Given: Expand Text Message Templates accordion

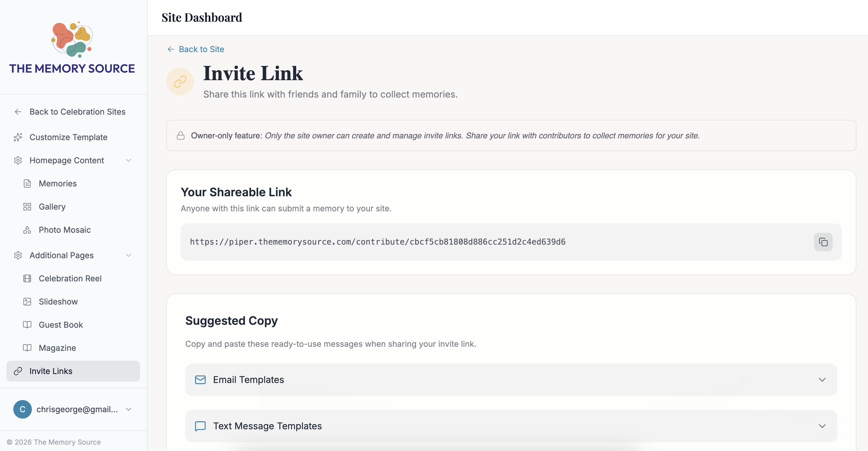Looking at the screenshot, I should point(511,426).
